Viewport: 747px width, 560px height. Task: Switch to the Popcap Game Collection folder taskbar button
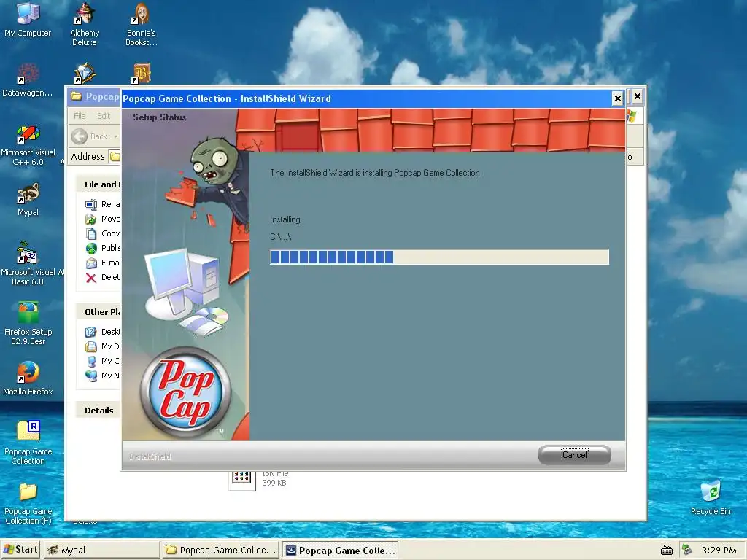click(221, 550)
